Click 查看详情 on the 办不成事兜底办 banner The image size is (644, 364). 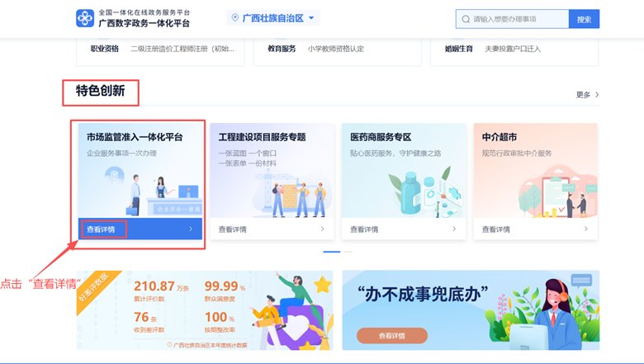tap(392, 336)
